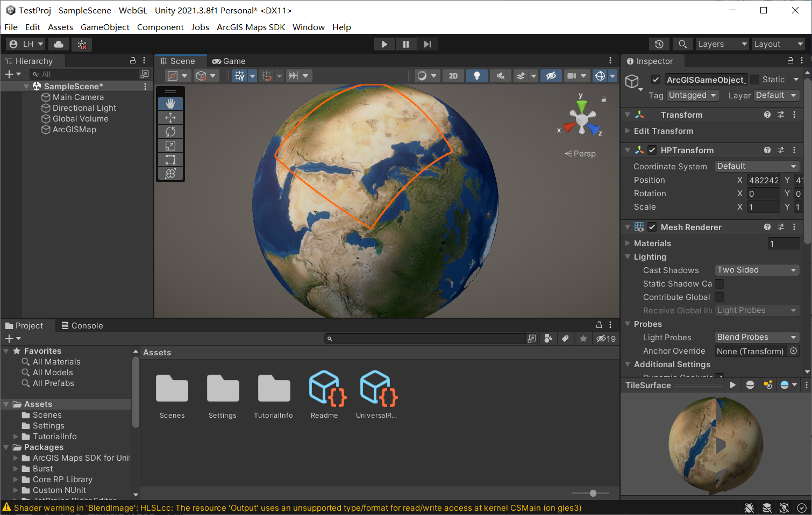Open the Layer Default dropdown

[x=777, y=95]
